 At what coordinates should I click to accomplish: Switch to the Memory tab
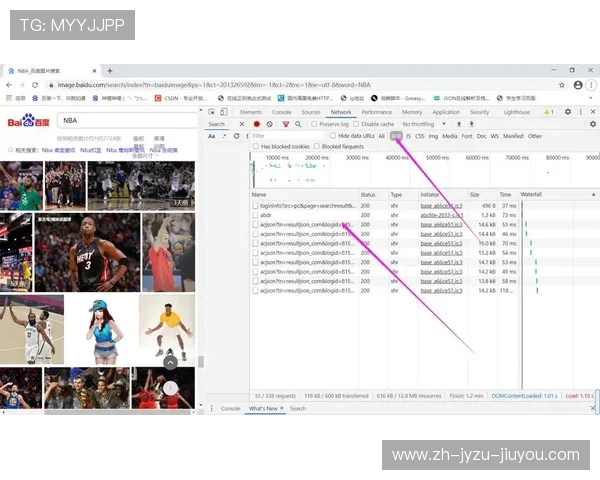pyautogui.click(x=412, y=112)
